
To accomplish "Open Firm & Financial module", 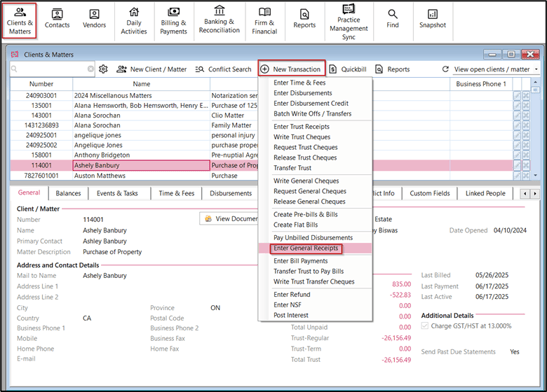I will pos(264,21).
